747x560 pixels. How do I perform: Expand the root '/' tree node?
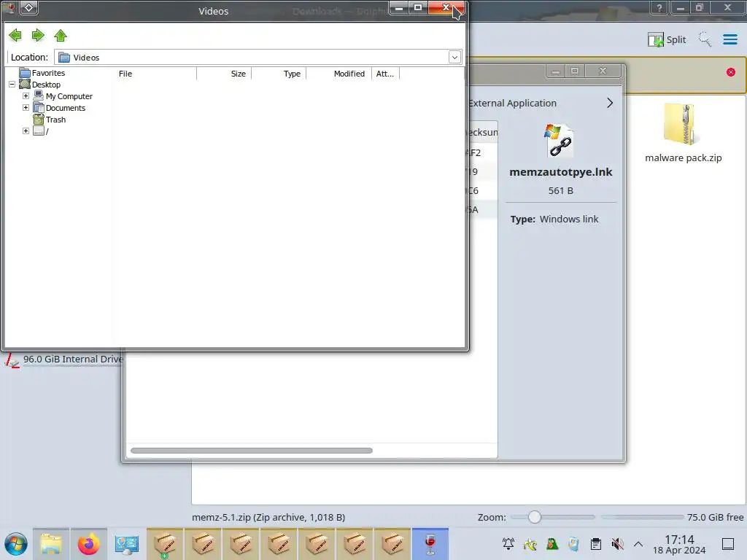pyautogui.click(x=26, y=131)
